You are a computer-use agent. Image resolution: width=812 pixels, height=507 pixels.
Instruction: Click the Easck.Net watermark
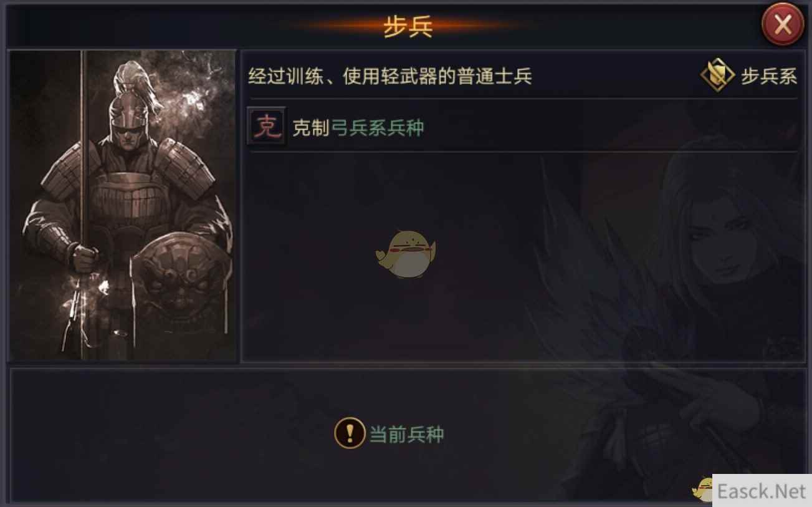762,491
